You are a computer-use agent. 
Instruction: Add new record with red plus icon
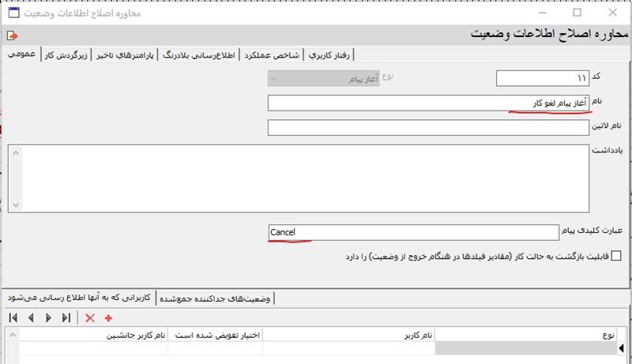108,317
